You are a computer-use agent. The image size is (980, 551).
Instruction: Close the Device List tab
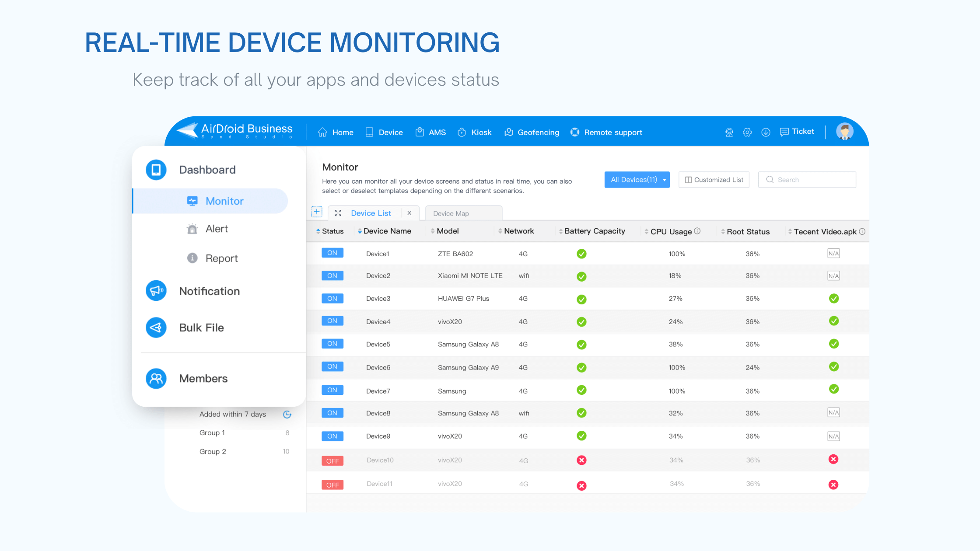pos(409,213)
